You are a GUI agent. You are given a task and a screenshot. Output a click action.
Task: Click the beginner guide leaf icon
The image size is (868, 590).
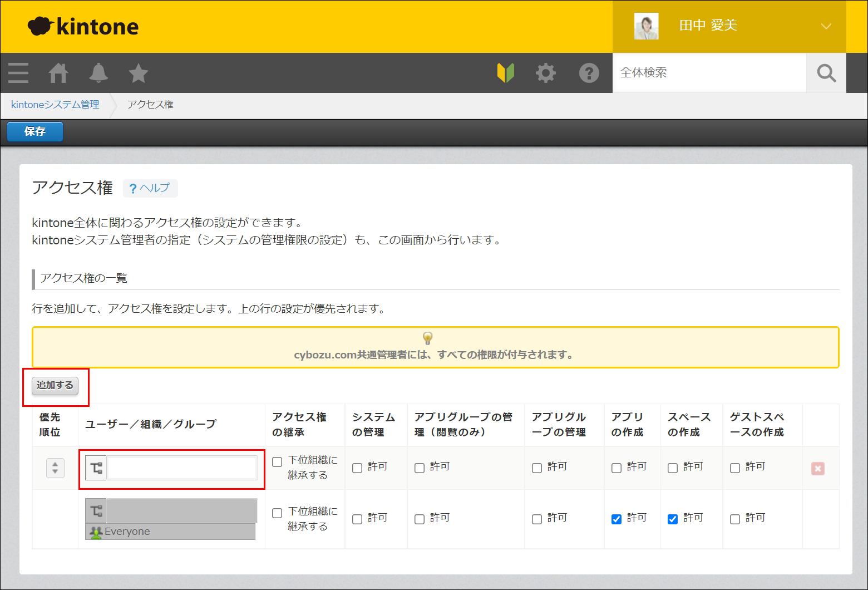(x=506, y=73)
